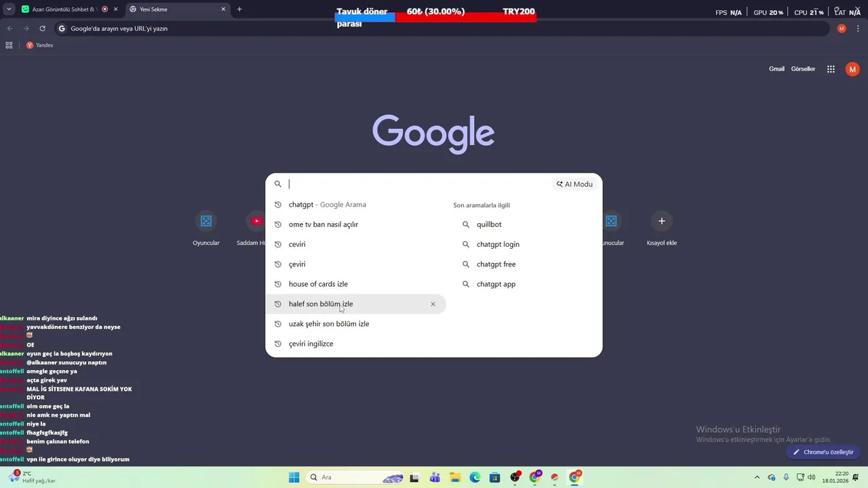
Task: Launch Microsoft Edge from taskbar
Action: click(475, 477)
